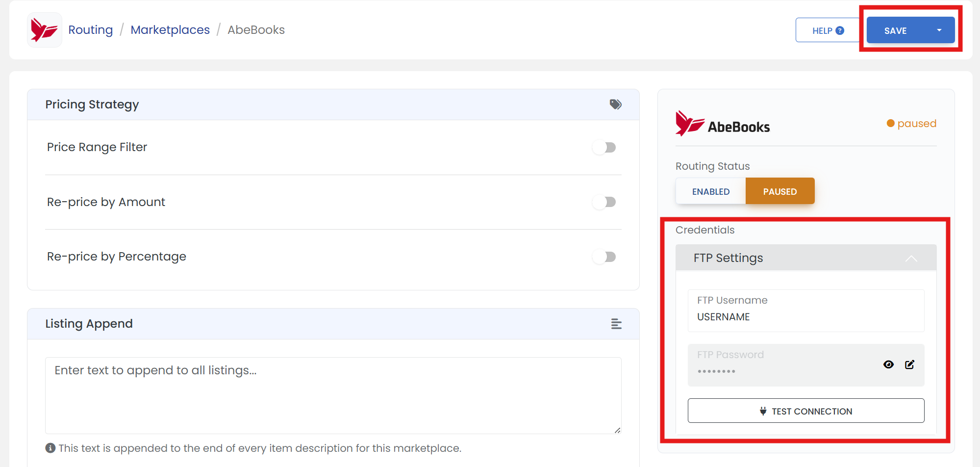The height and width of the screenshot is (467, 980).
Task: Open the Help button
Action: [x=828, y=30]
